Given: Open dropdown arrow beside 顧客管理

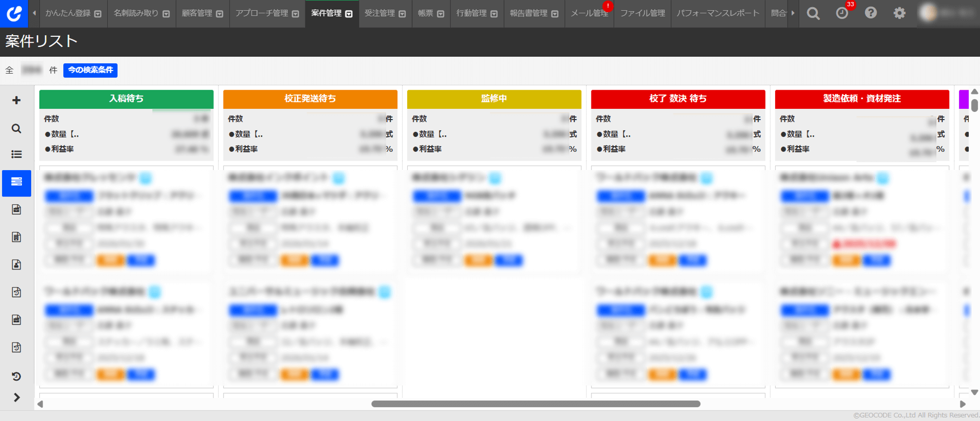Looking at the screenshot, I should 220,14.
